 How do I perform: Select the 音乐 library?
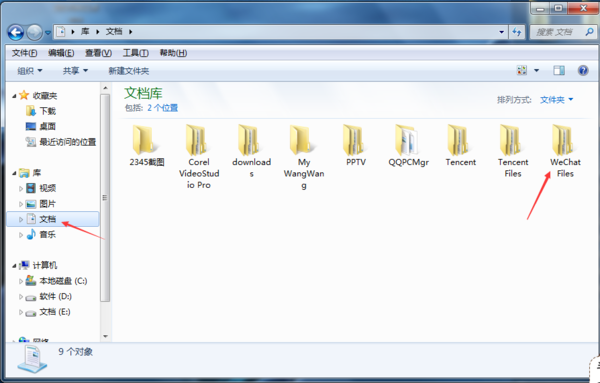(x=41, y=234)
